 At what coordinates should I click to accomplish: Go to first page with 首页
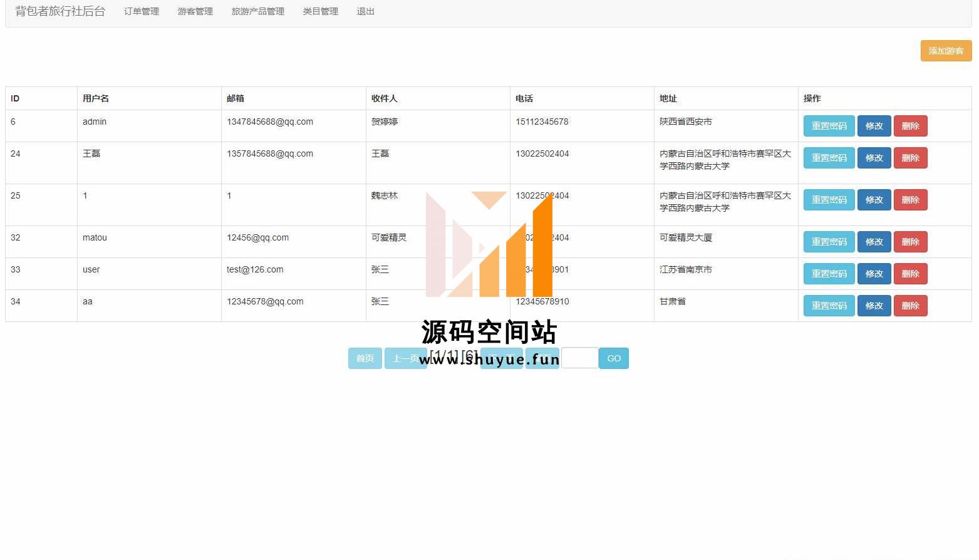click(x=365, y=358)
